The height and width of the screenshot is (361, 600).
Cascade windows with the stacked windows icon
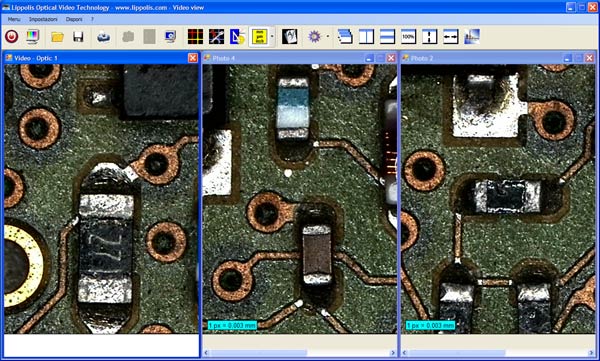(x=345, y=37)
